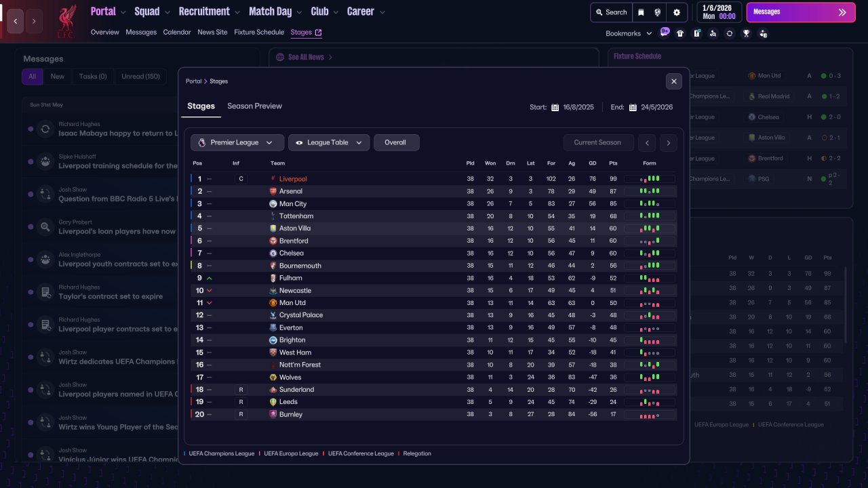Switch to the Season Preview tab
This screenshot has height=488, width=868.
254,106
